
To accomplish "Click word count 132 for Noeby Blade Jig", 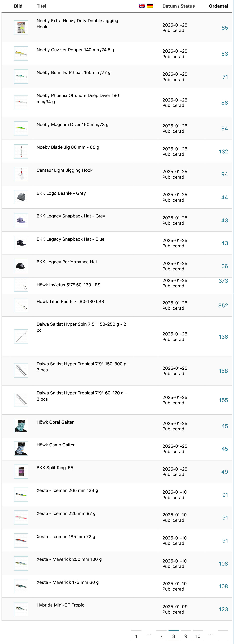I will point(223,151).
